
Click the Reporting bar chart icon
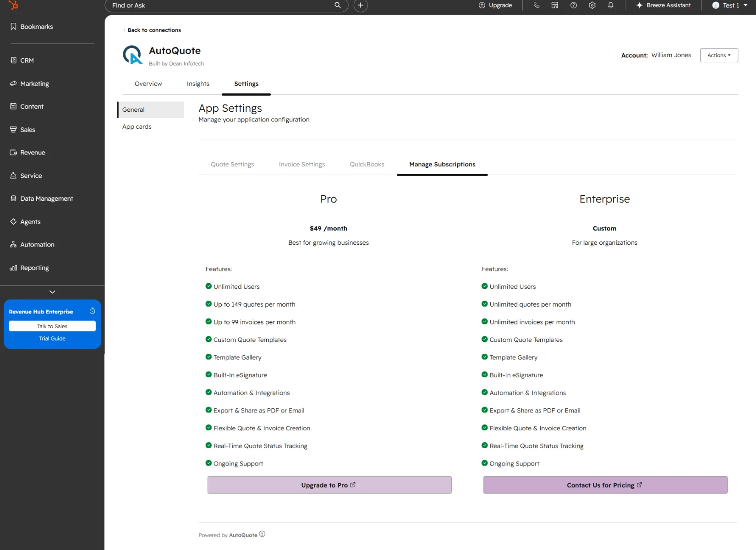13,268
